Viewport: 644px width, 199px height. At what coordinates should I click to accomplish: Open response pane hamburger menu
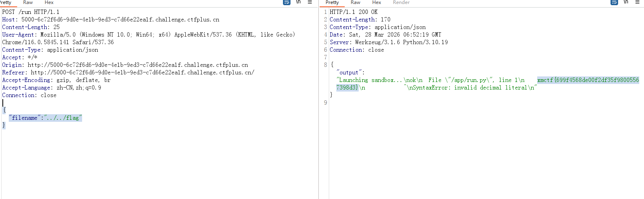coord(637,2)
